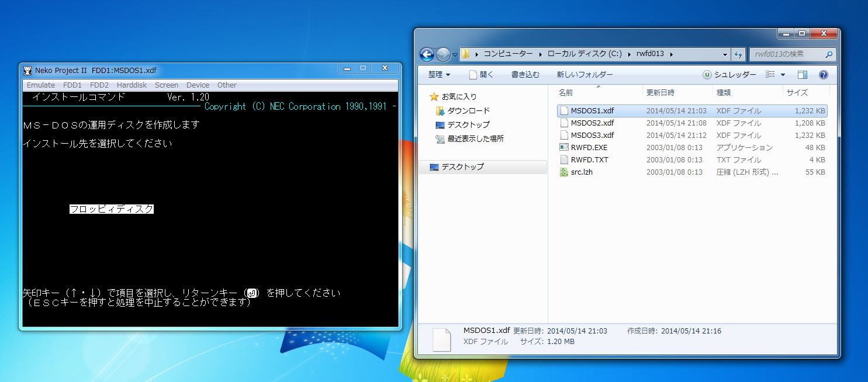Open the 整理 dropdown menu
The width and height of the screenshot is (868, 382).
[x=439, y=75]
